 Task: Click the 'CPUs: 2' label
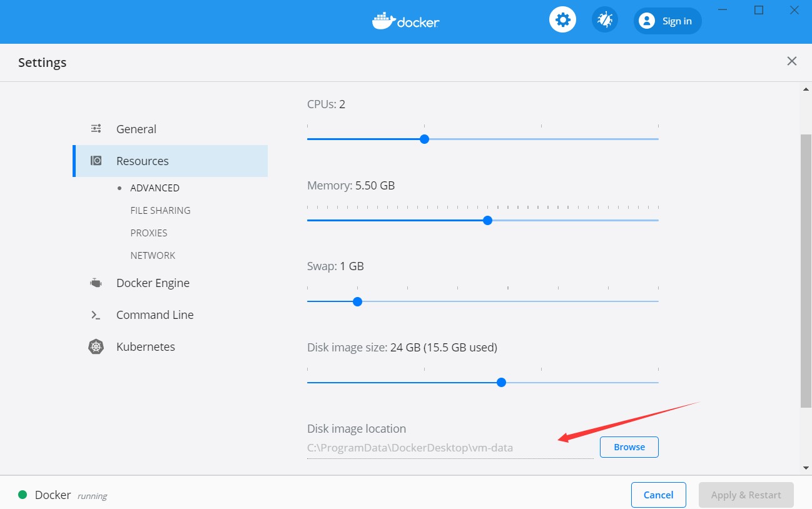(326, 104)
